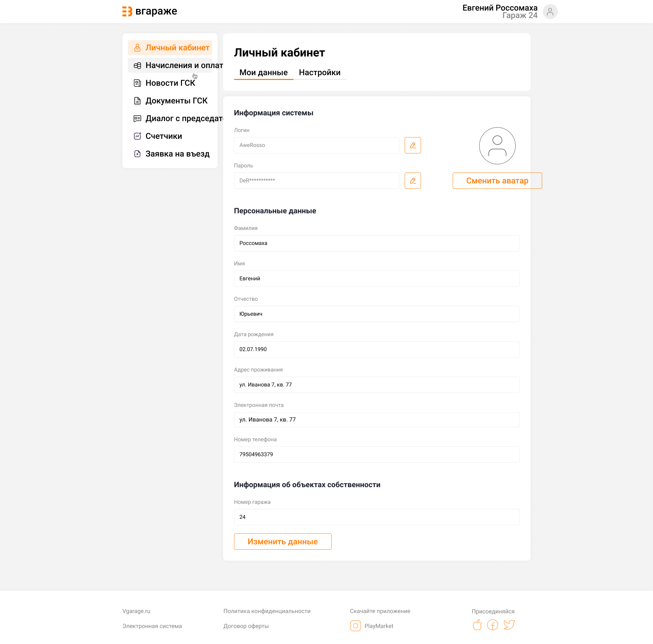
Task: Click the Присоединяйся footer text
Action: click(493, 611)
